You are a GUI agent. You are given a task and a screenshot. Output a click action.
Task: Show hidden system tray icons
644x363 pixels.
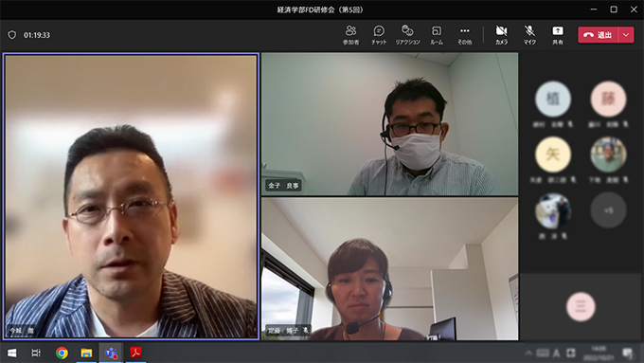coord(528,353)
